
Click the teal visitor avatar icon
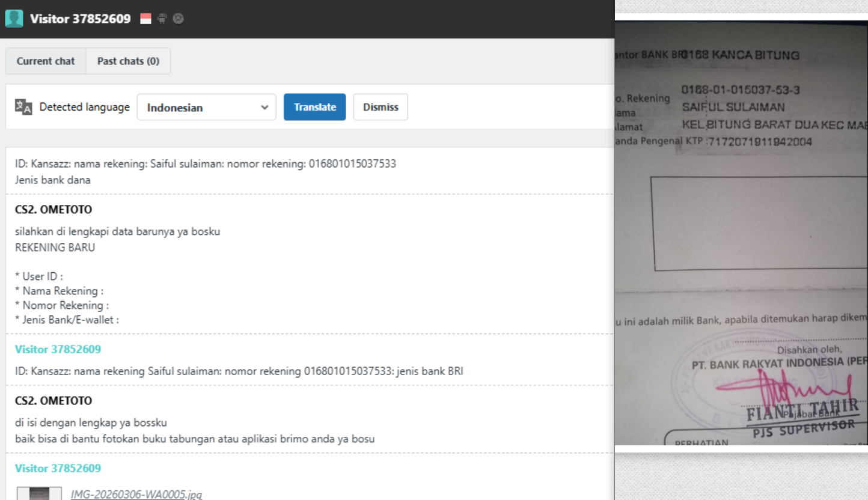coord(13,19)
